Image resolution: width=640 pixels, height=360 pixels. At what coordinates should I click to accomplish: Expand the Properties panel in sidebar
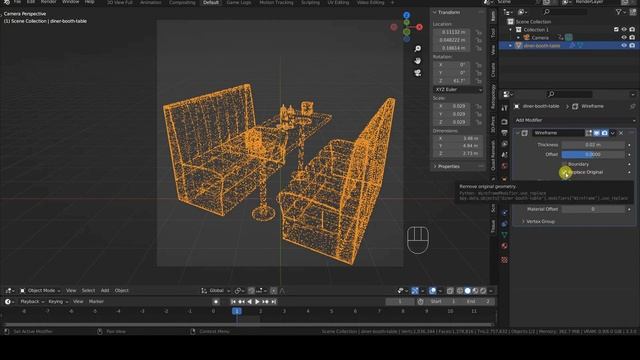(435, 167)
